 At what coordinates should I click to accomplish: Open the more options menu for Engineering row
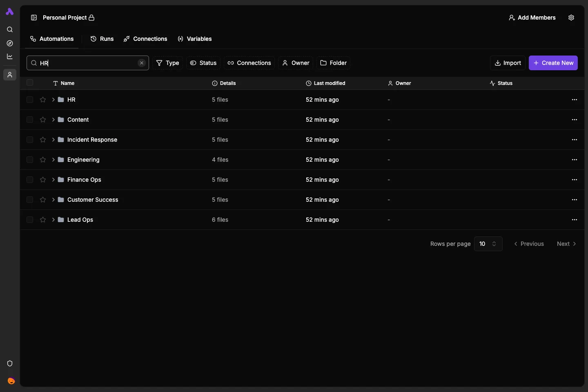point(575,160)
